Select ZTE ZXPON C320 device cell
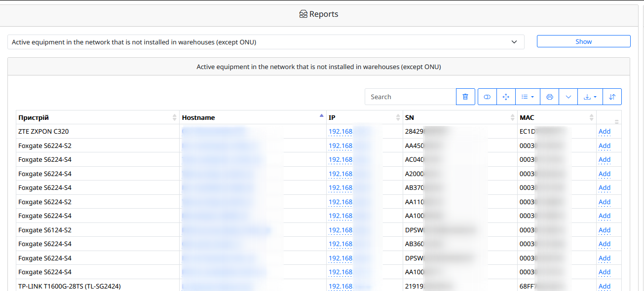Image resolution: width=644 pixels, height=291 pixels. point(98,132)
